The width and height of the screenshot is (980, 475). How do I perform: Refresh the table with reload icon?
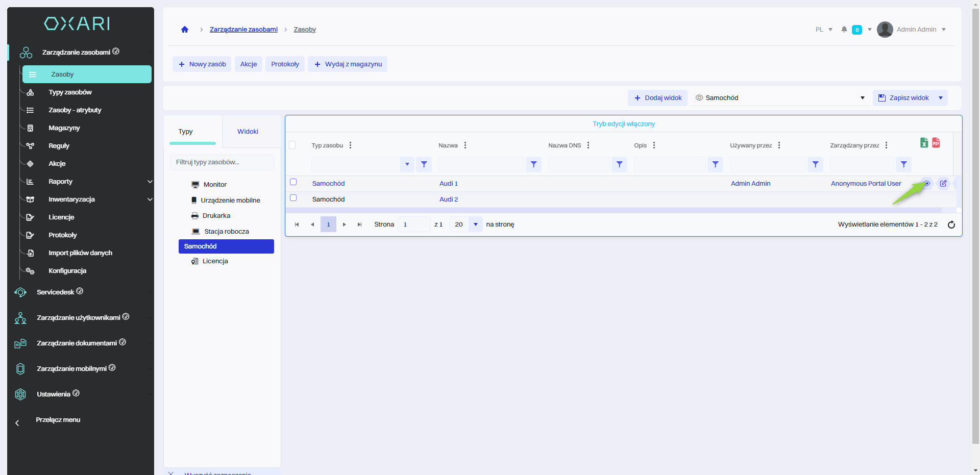951,225
